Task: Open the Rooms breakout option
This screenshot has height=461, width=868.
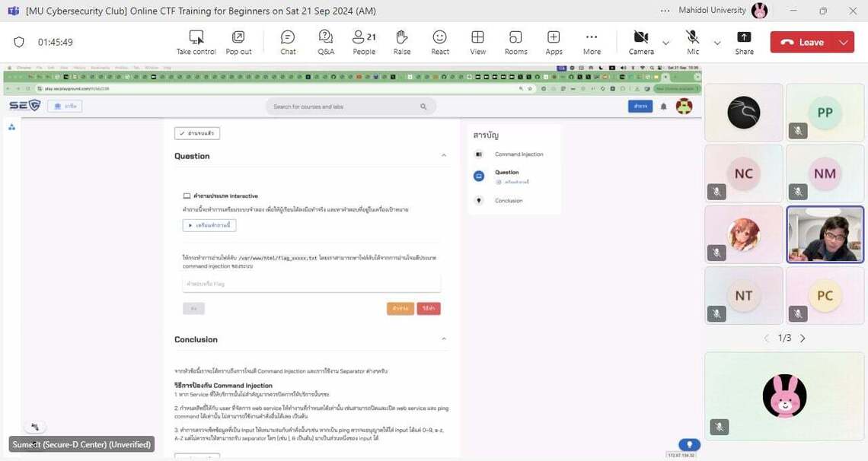Action: [x=515, y=42]
